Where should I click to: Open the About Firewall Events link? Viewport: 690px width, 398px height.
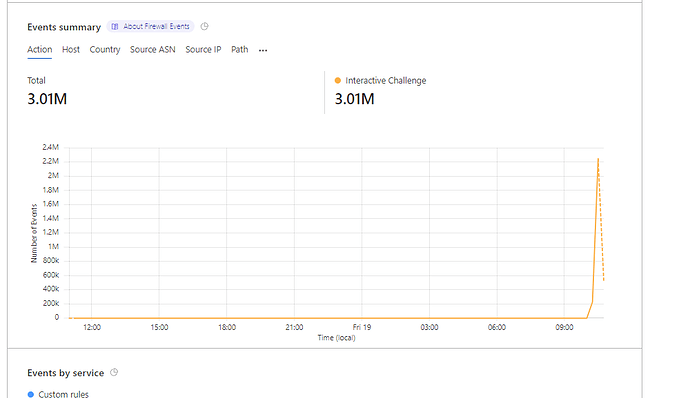click(x=150, y=26)
